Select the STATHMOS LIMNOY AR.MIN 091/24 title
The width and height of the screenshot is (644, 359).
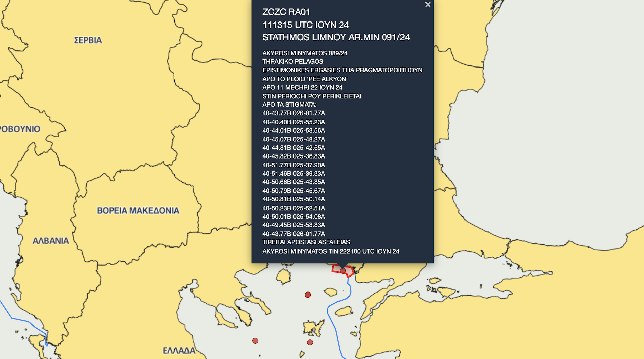coord(337,38)
